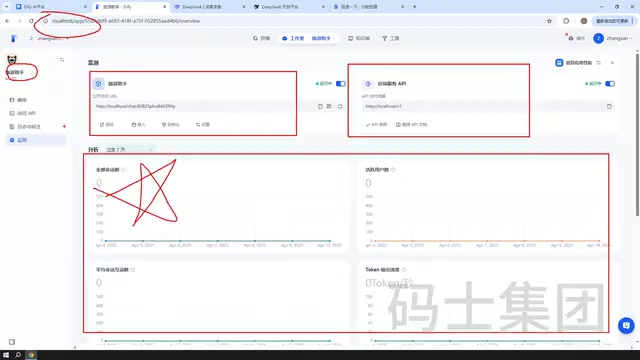Open the browser tab search dropdown
The height and width of the screenshot is (360, 640).
6,7
